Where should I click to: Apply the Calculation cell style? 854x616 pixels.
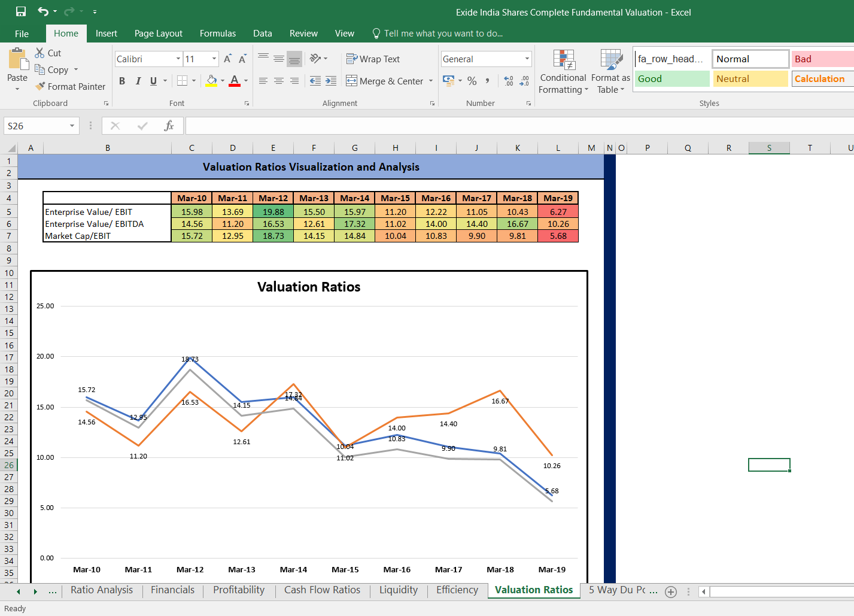(823, 79)
